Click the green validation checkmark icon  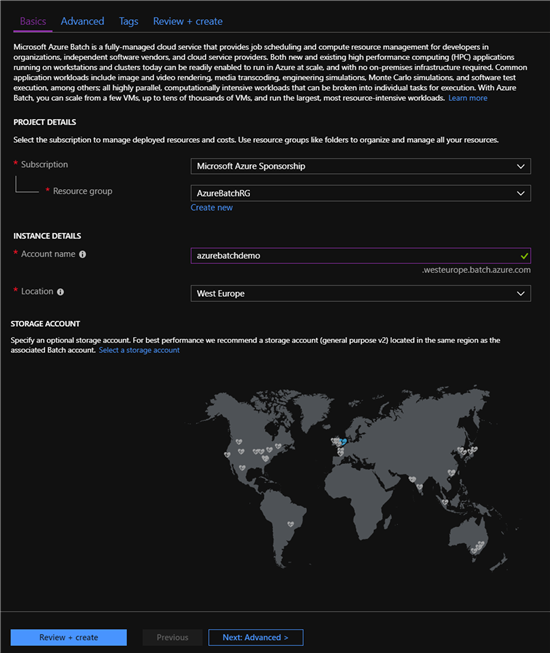pos(524,256)
